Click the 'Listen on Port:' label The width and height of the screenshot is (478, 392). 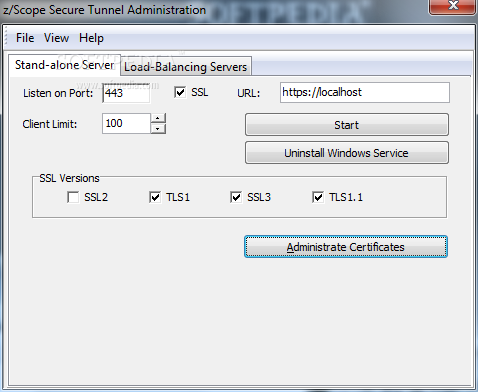coord(58,93)
